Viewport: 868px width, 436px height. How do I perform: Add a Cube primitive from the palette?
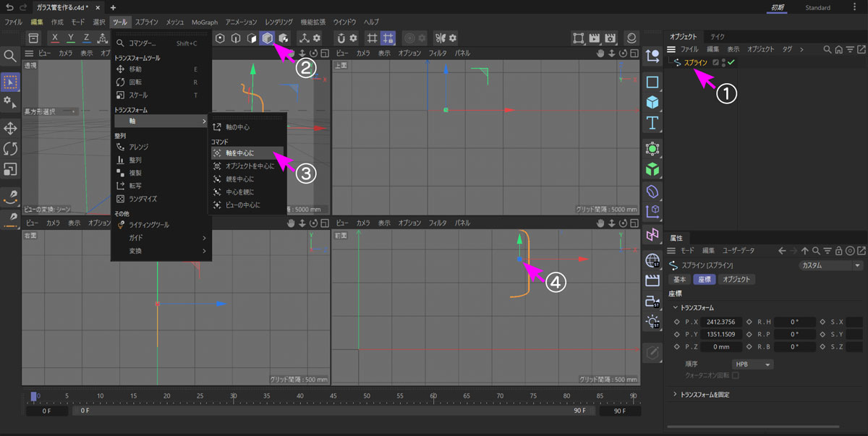[652, 102]
